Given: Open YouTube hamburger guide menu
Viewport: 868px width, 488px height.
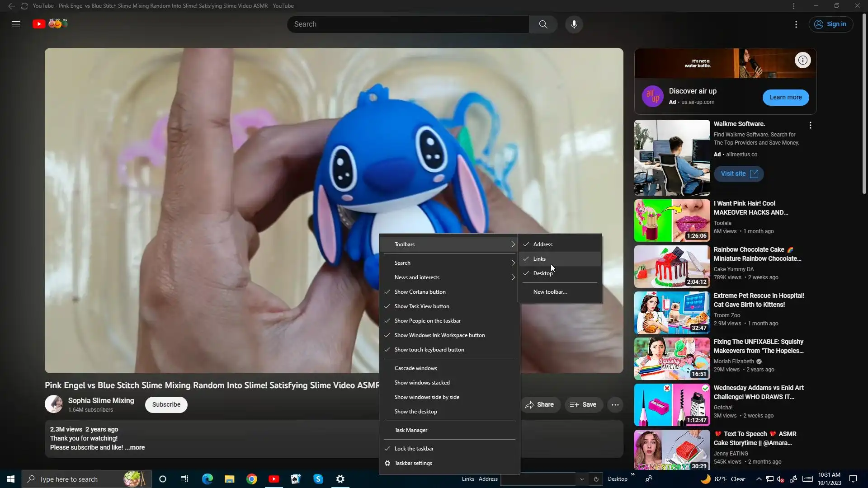Looking at the screenshot, I should [16, 24].
